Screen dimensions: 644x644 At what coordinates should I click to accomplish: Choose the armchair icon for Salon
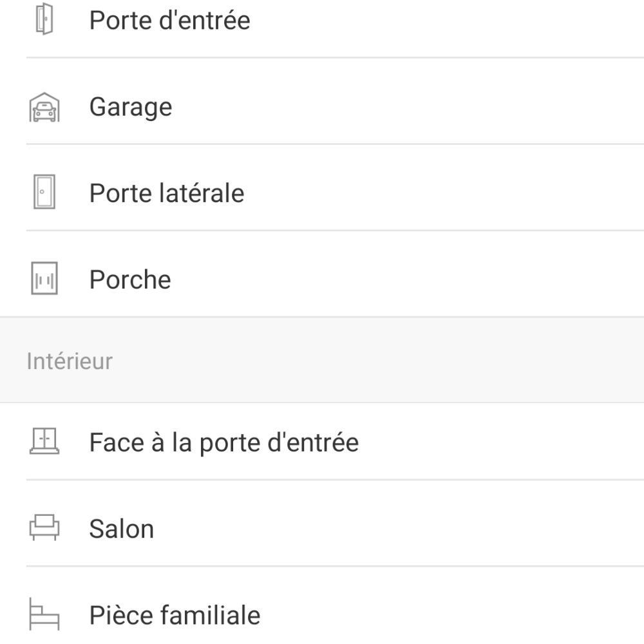[44, 527]
